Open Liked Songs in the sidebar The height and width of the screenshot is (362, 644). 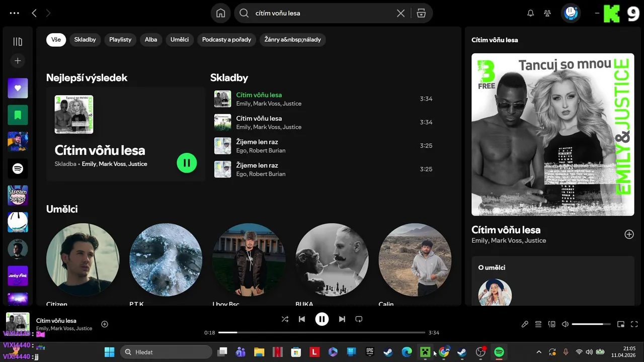click(18, 88)
